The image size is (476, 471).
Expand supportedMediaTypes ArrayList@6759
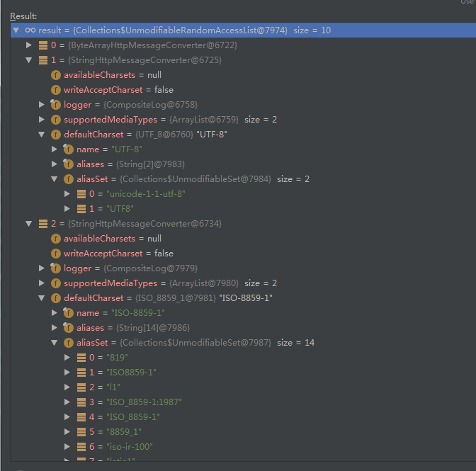[x=42, y=120]
